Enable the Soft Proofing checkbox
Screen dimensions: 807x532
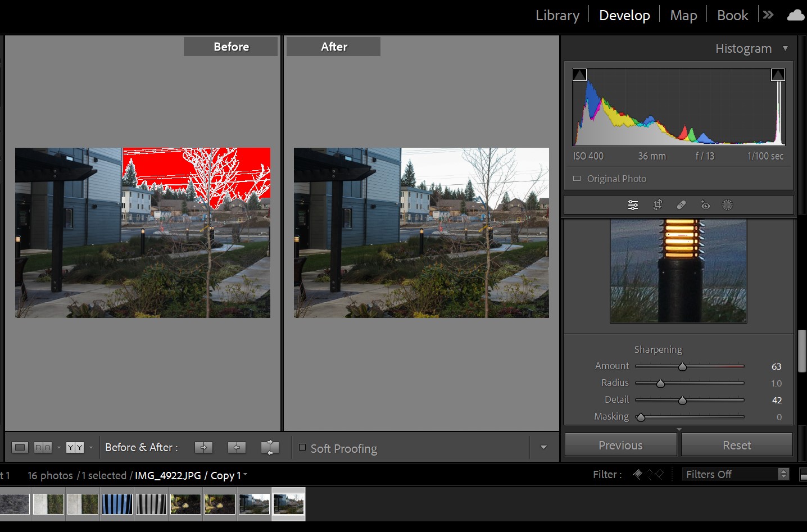[x=302, y=448]
